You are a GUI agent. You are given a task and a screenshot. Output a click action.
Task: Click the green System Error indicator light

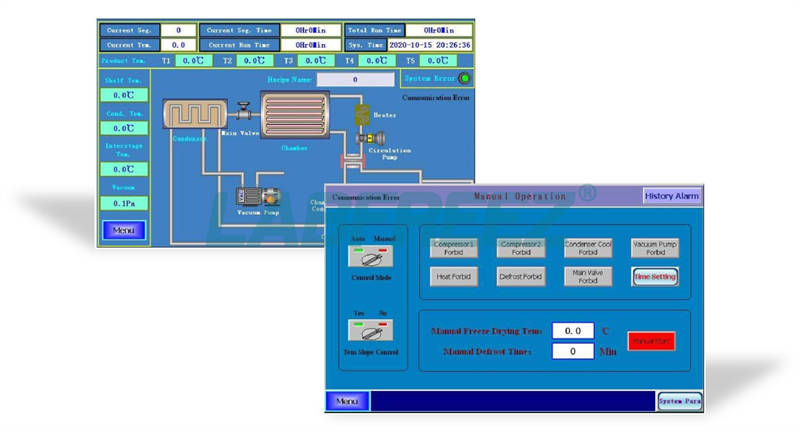coord(464,78)
